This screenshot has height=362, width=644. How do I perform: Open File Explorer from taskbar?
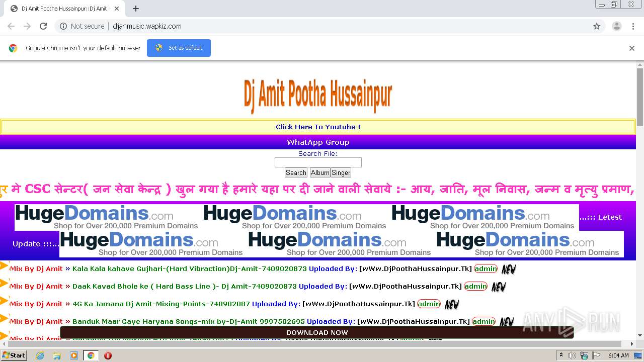[x=57, y=355]
